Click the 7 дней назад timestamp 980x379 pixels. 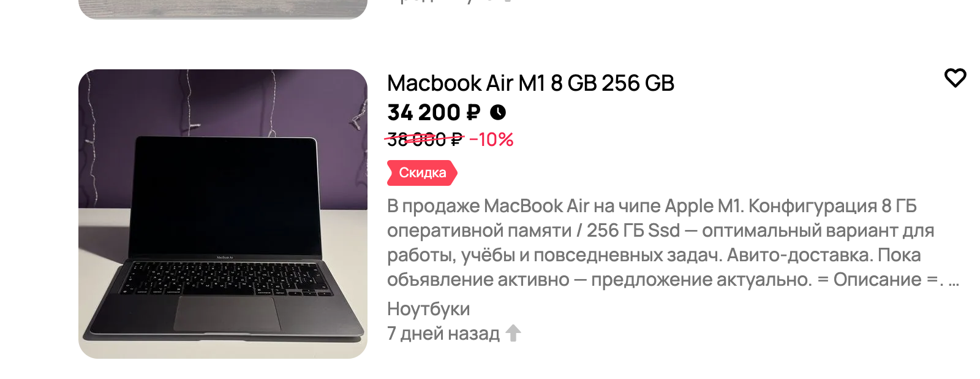(x=443, y=334)
